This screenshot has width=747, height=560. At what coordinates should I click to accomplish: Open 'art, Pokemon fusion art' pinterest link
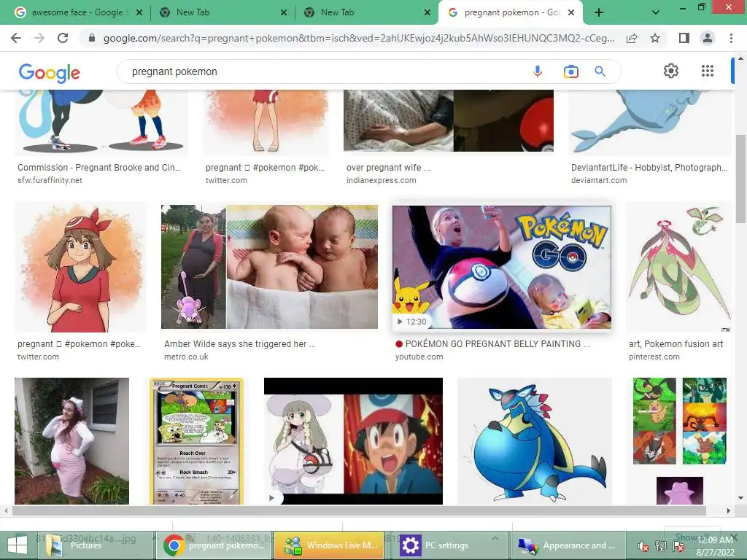[676, 344]
